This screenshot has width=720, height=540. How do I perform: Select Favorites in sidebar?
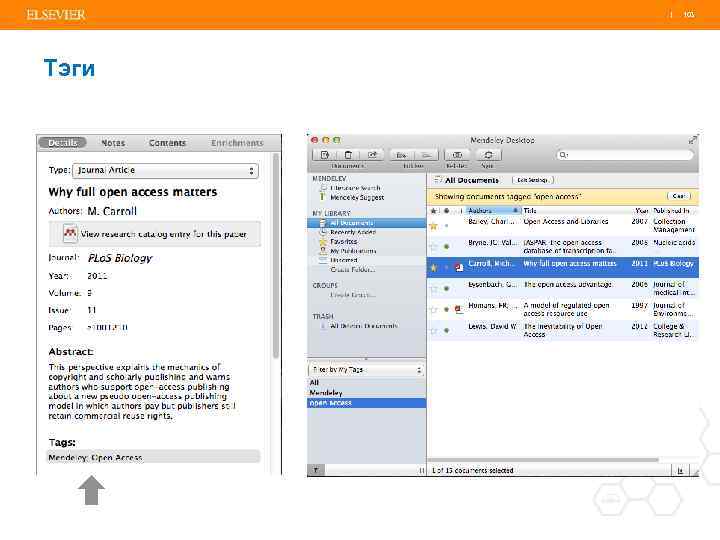click(x=343, y=242)
